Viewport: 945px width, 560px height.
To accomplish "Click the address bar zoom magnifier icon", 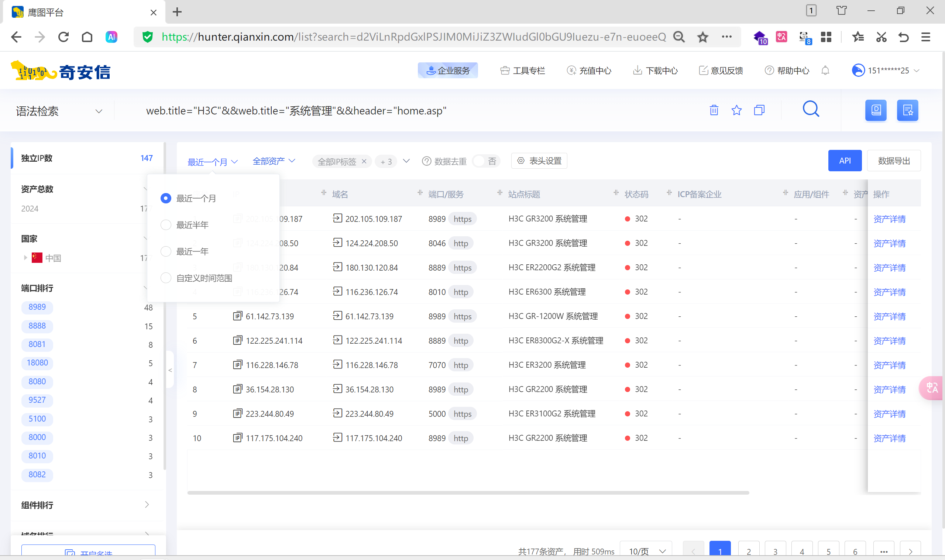I will 679,37.
